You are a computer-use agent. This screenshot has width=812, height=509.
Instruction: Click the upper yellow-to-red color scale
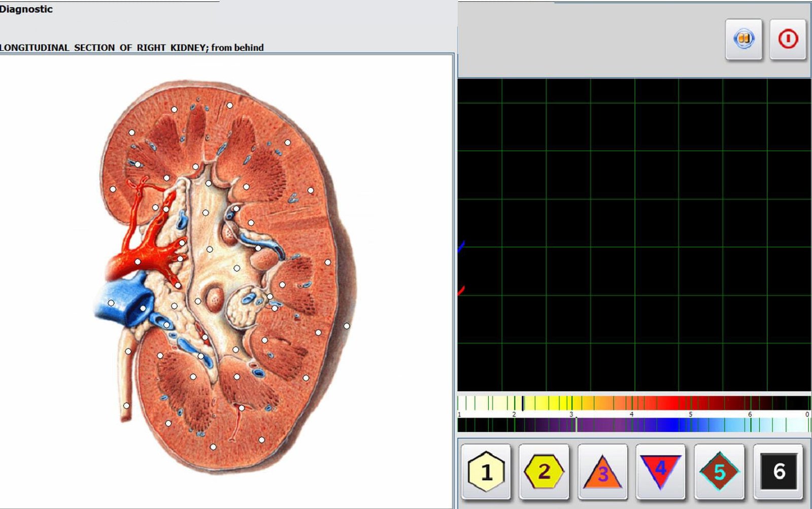[633, 403]
